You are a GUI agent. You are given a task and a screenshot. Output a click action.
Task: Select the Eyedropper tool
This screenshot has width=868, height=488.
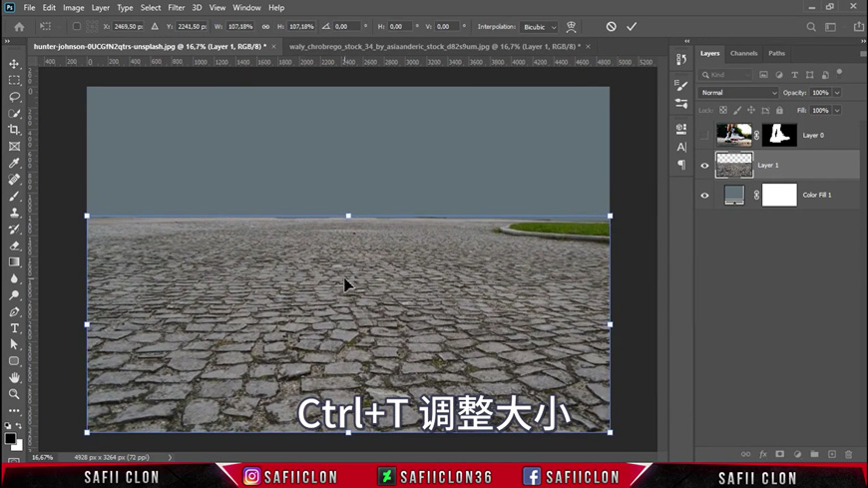14,163
